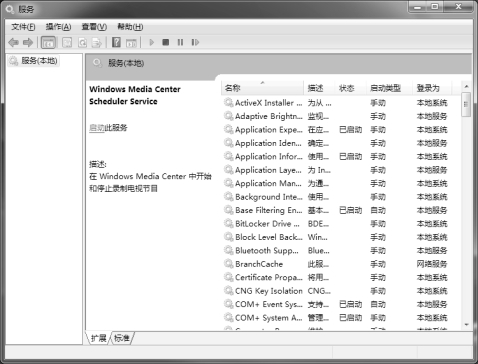This screenshot has width=478, height=364.
Task: Select the Application Layer Gateway service icon
Action: tap(228, 169)
